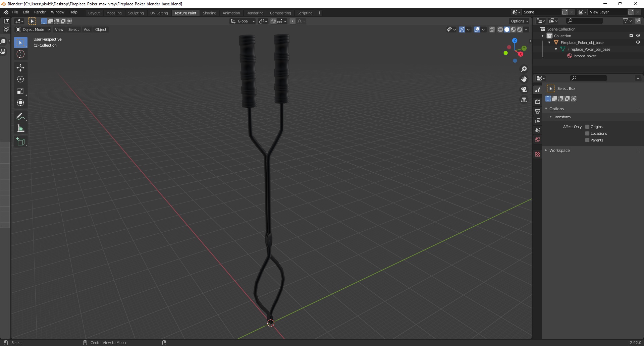Click the Blender logo menu icon
This screenshot has height=346, width=644.
6,12
